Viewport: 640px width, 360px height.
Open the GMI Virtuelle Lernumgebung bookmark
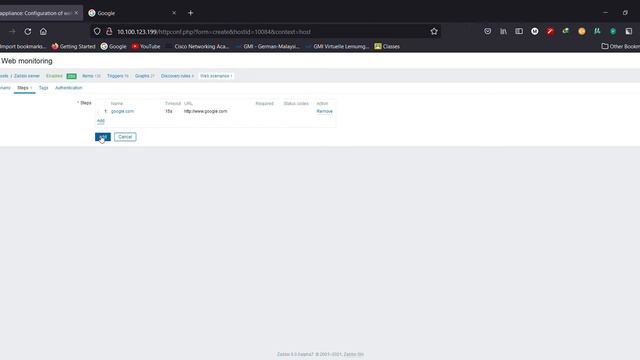click(337, 47)
